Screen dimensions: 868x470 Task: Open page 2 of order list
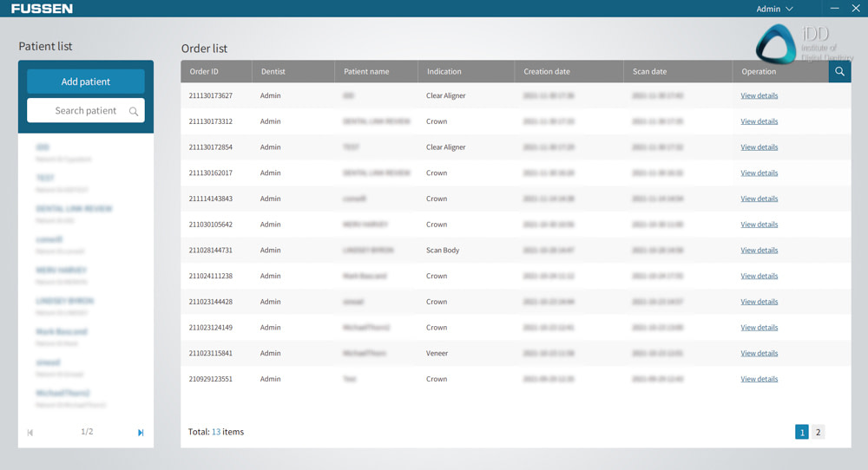point(819,432)
